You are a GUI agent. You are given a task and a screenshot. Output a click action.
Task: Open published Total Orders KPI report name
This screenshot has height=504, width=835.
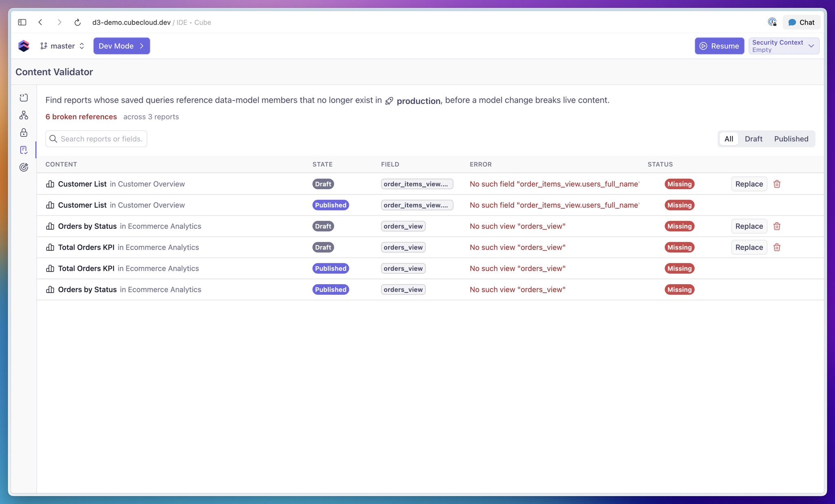[x=86, y=268]
